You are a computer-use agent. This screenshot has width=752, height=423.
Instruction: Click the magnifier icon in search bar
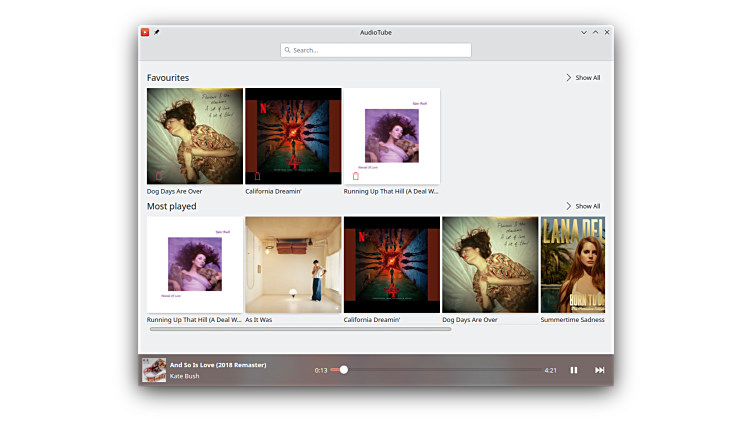(287, 50)
